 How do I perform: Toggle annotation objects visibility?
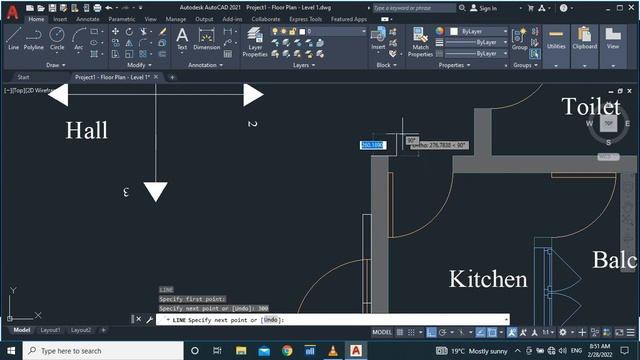pyautogui.click(x=512, y=332)
